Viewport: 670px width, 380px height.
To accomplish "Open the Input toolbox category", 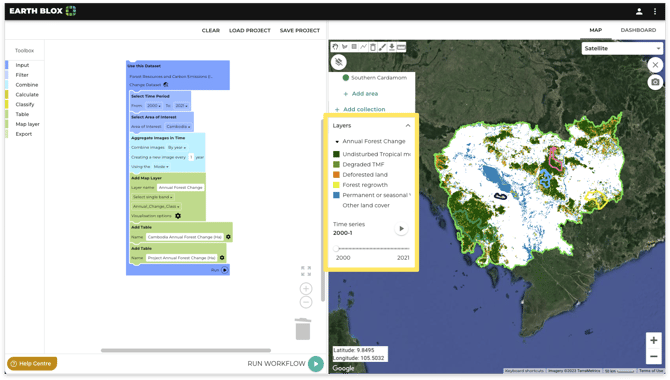I will tap(22, 65).
